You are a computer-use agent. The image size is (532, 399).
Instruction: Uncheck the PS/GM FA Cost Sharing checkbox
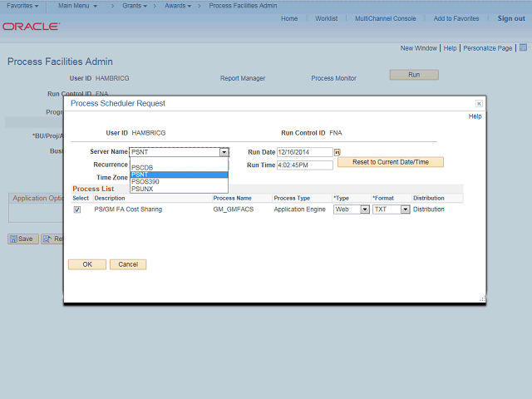(x=77, y=209)
